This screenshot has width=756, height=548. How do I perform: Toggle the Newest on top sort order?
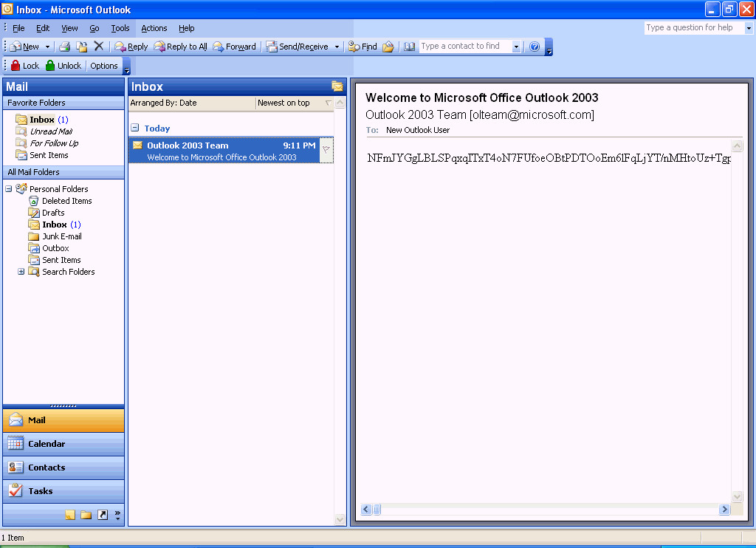coord(294,103)
